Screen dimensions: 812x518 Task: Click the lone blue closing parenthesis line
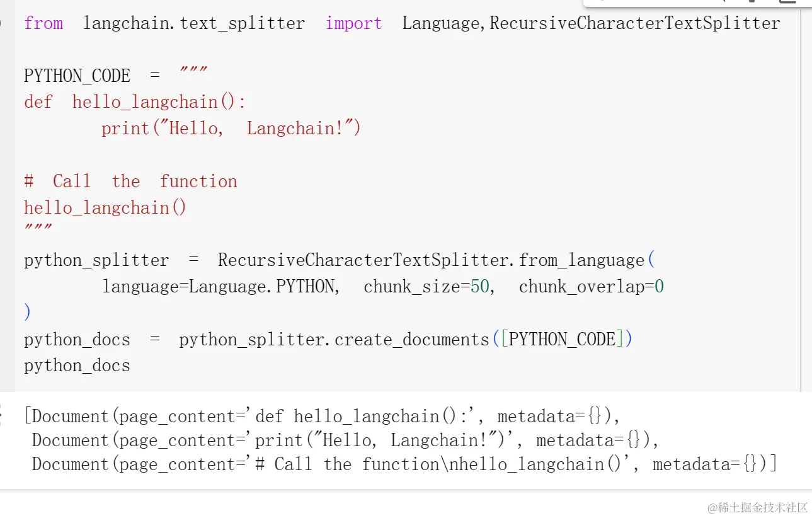point(27,313)
